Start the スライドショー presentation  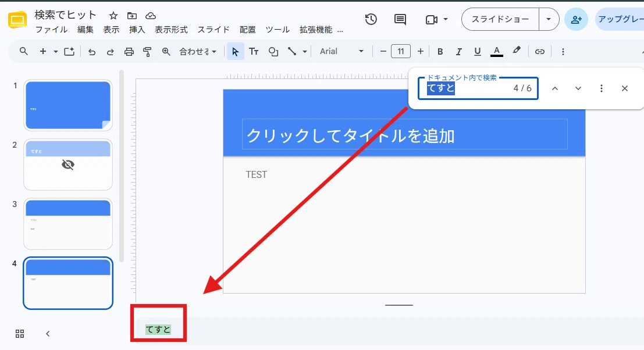[500, 19]
